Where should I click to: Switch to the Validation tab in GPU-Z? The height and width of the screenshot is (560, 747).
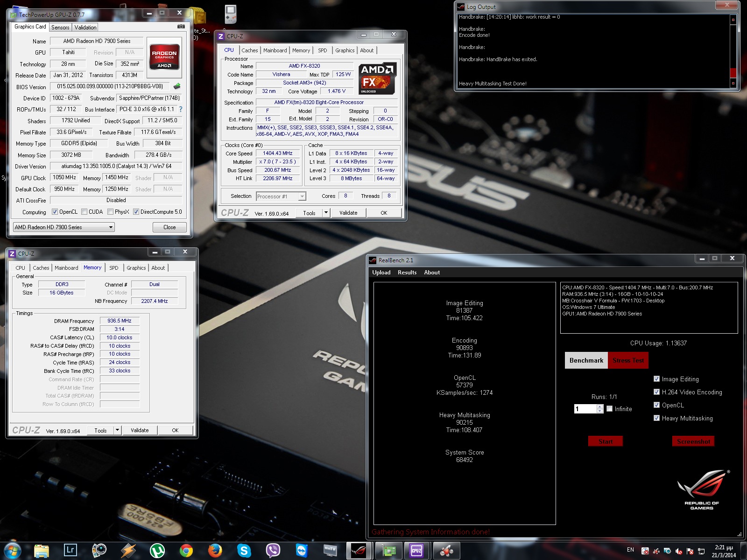tap(85, 28)
